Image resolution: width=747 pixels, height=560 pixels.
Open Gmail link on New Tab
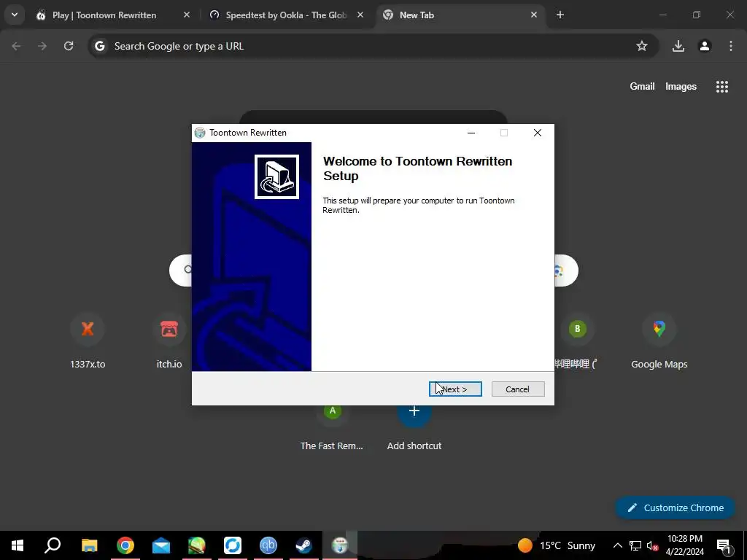coord(642,86)
